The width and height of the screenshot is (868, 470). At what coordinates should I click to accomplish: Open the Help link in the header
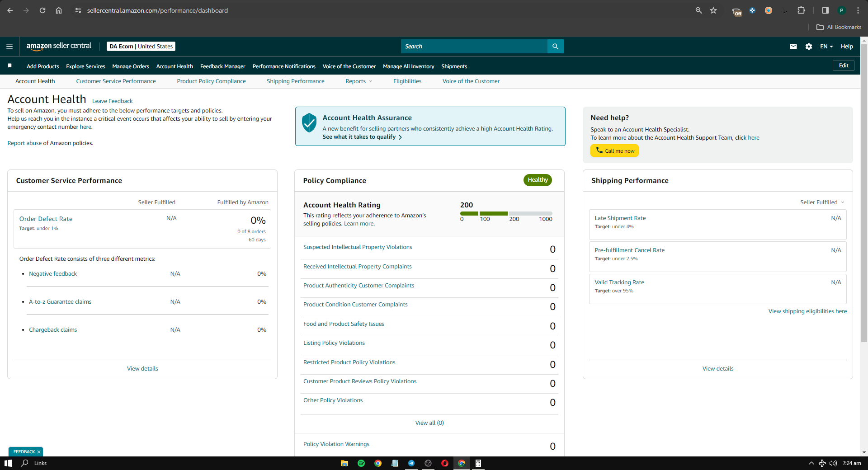847,47
